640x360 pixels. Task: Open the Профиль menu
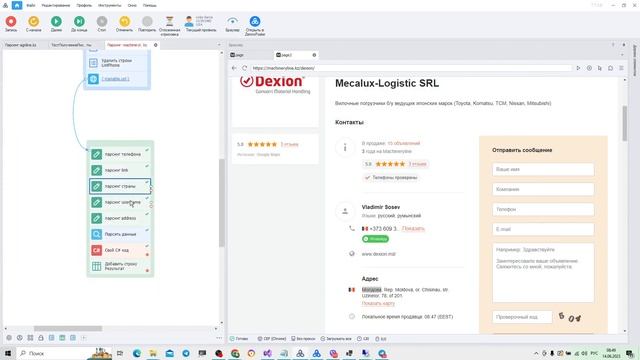pyautogui.click(x=84, y=6)
